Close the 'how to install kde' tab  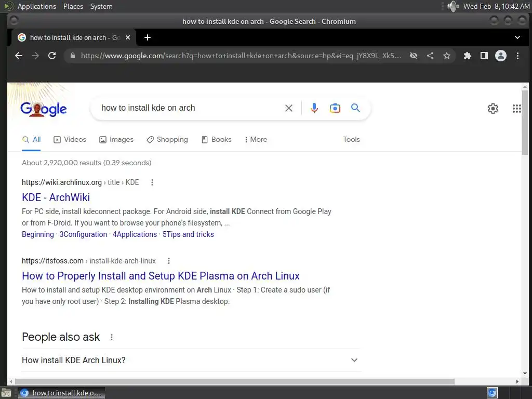click(x=128, y=37)
